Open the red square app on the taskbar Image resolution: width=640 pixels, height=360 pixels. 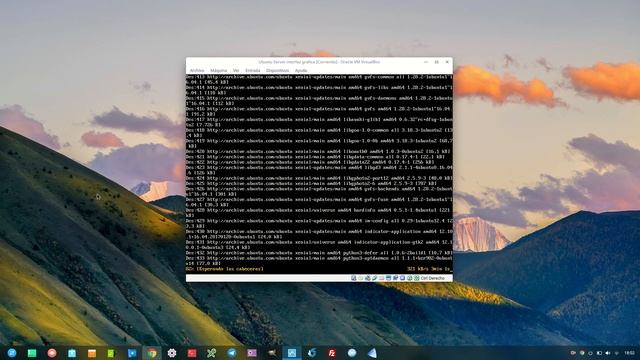(192, 353)
